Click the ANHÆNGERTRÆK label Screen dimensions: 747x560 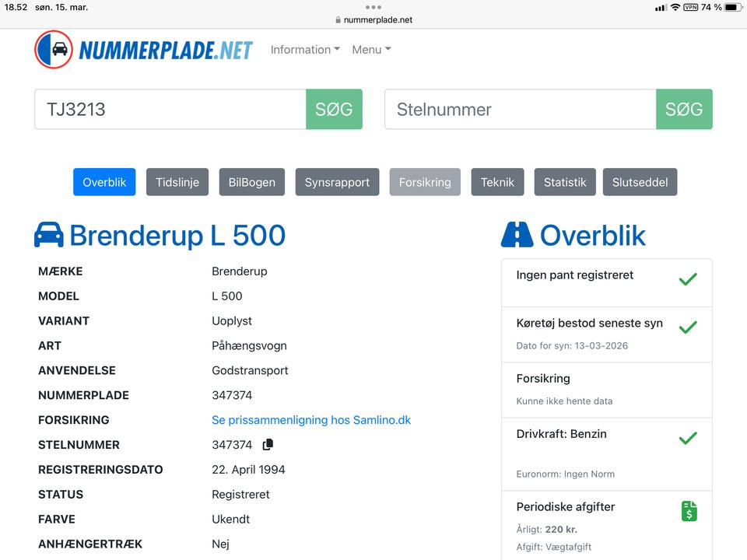click(90, 544)
